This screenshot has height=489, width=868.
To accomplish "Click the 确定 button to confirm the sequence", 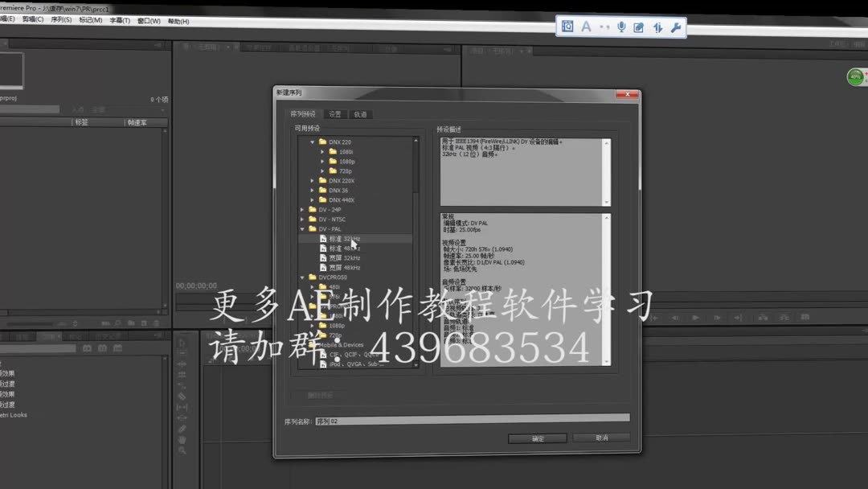I will pyautogui.click(x=537, y=438).
